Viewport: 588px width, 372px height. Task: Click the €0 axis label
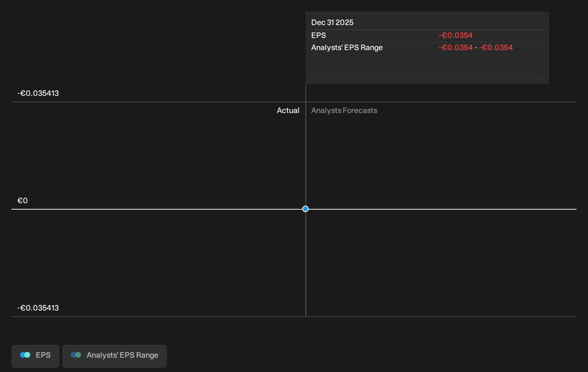(23, 201)
